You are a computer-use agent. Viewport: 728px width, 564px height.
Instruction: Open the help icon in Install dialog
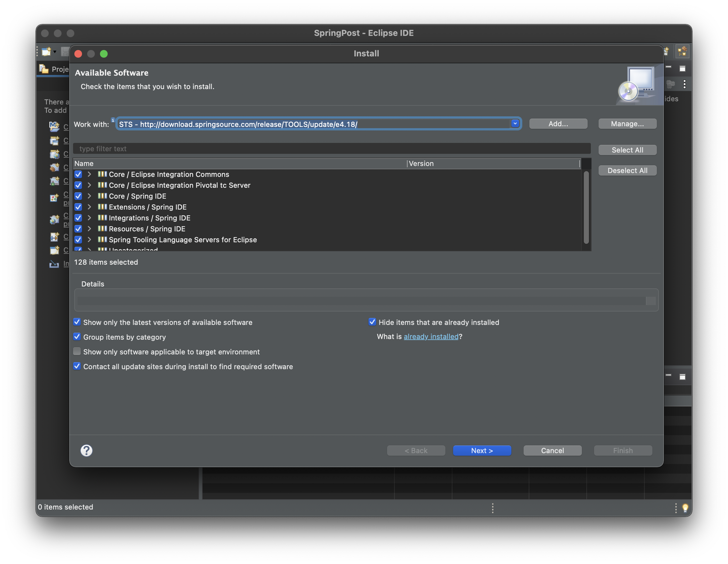point(86,450)
